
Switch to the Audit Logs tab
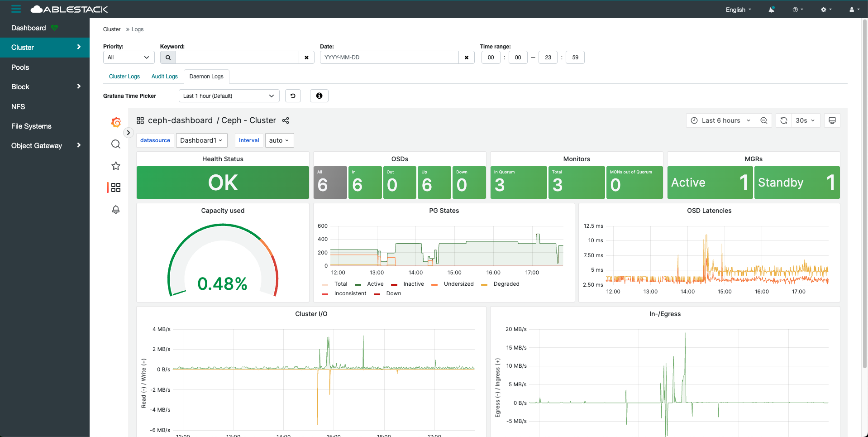[164, 77]
